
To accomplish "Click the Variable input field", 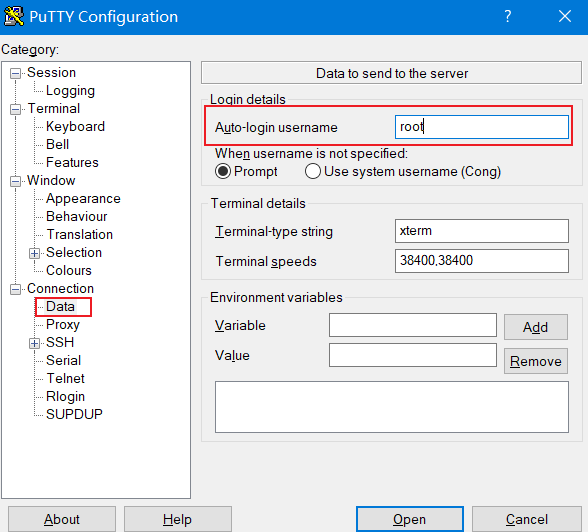I will pos(413,325).
